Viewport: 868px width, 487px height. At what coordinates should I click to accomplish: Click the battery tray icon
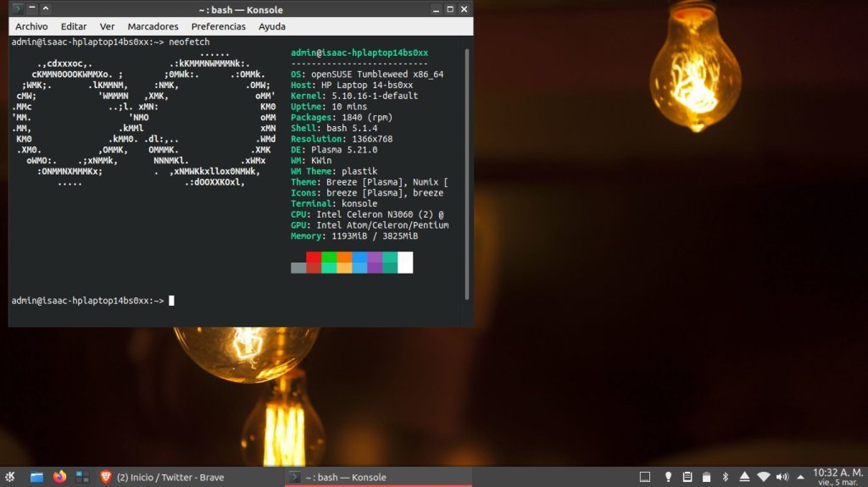click(706, 477)
